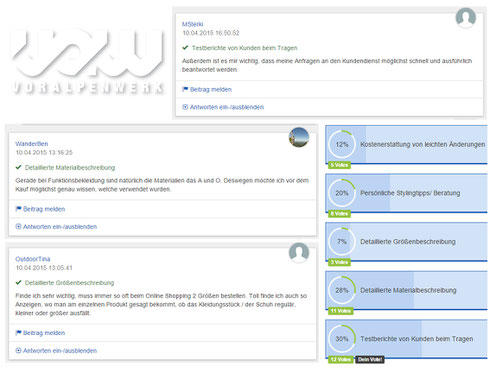
Task: Click MSterki's default avatar icon
Action: click(465, 18)
